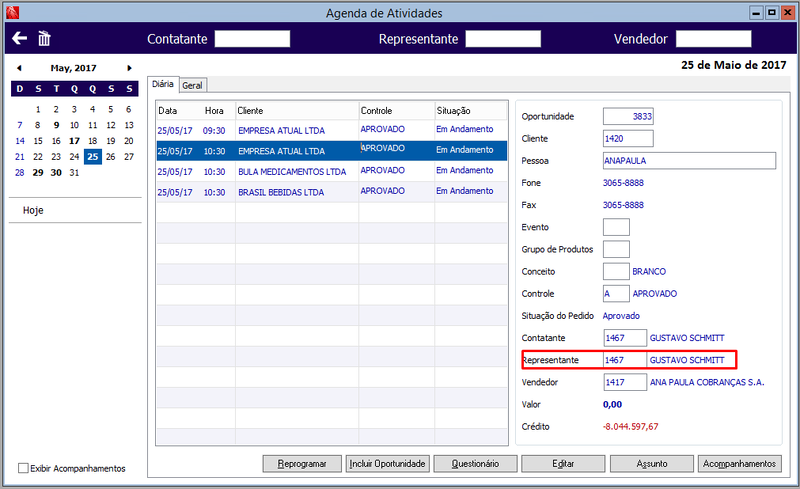800x489 pixels.
Task: Select calendar day 25
Action: point(92,157)
